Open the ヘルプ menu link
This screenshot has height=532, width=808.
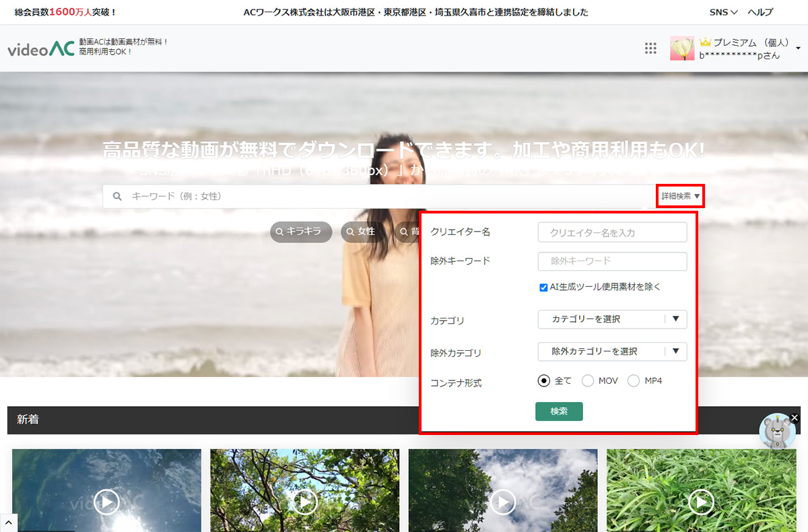pyautogui.click(x=760, y=12)
